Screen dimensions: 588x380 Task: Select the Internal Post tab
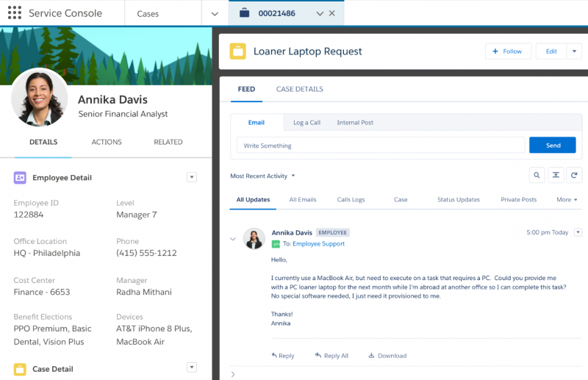coord(355,123)
